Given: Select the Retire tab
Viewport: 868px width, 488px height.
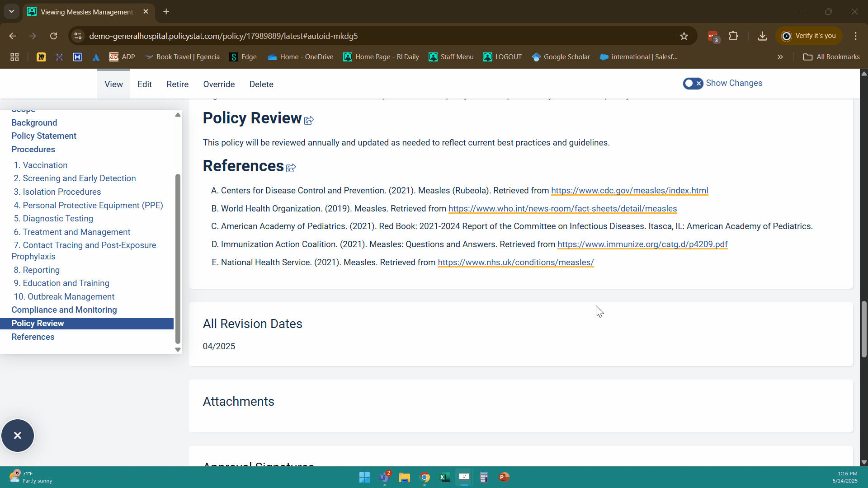Looking at the screenshot, I should pos(177,84).
